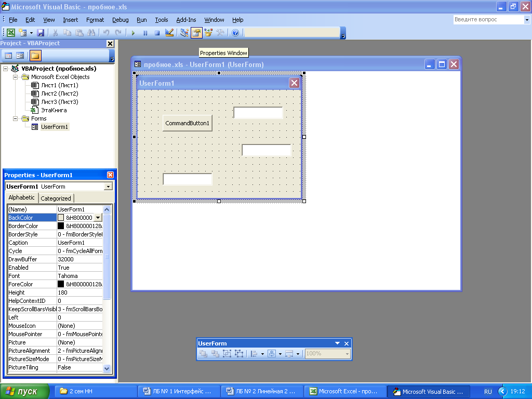
Task: Open the Format menu
Action: click(x=95, y=20)
